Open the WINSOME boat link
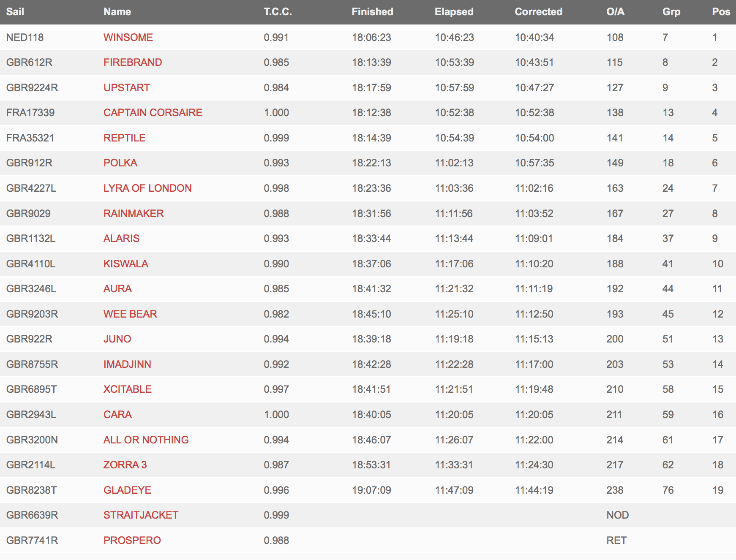 tap(128, 37)
